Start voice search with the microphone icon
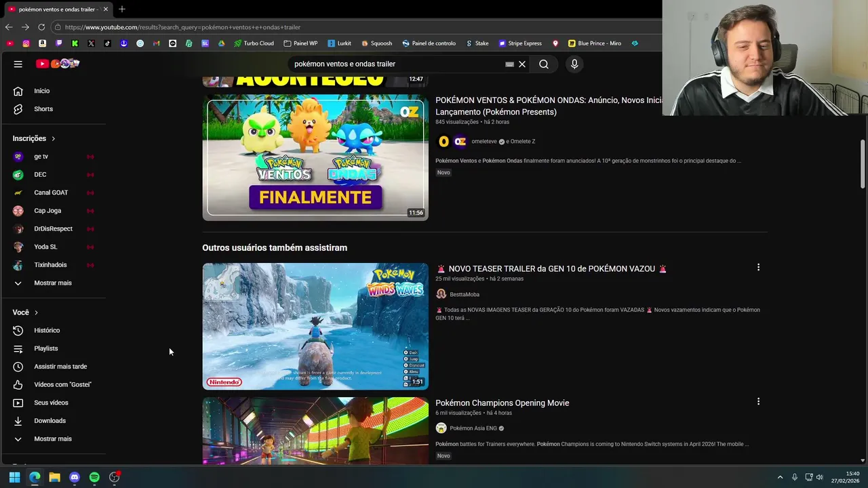Screen dimensions: 868x488 [574, 64]
